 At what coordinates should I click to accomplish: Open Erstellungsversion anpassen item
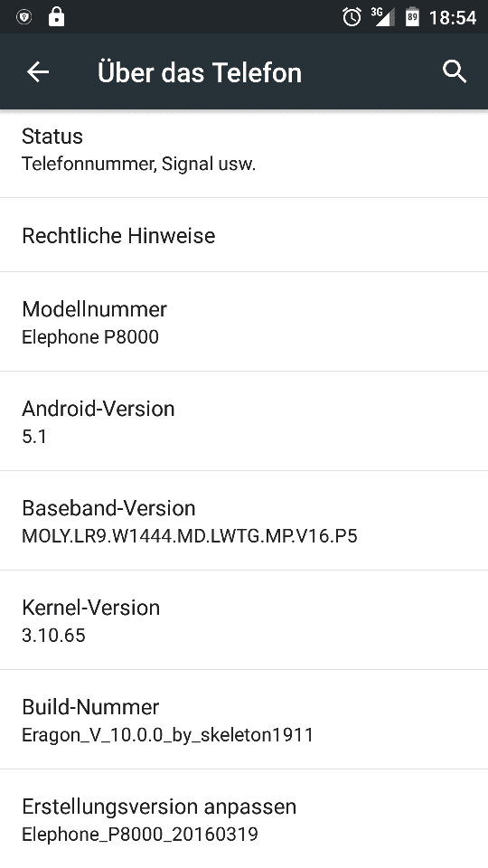point(244,819)
